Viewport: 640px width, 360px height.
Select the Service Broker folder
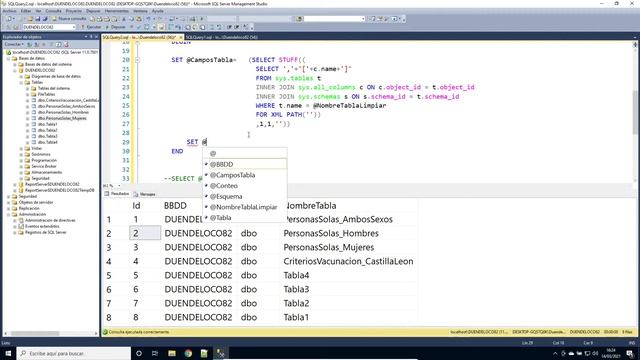click(44, 166)
